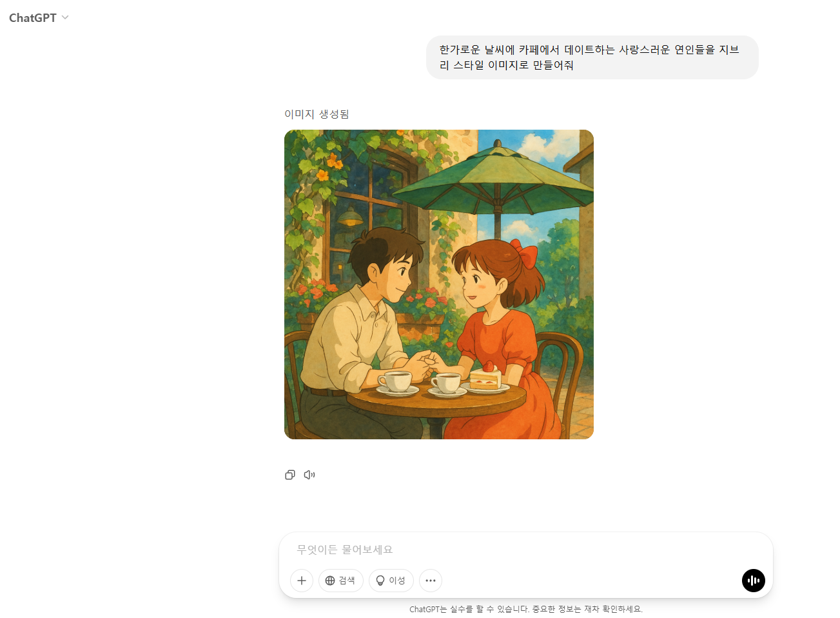Start voice mode with the black waveform button
Image resolution: width=840 pixels, height=618 pixels.
click(753, 581)
